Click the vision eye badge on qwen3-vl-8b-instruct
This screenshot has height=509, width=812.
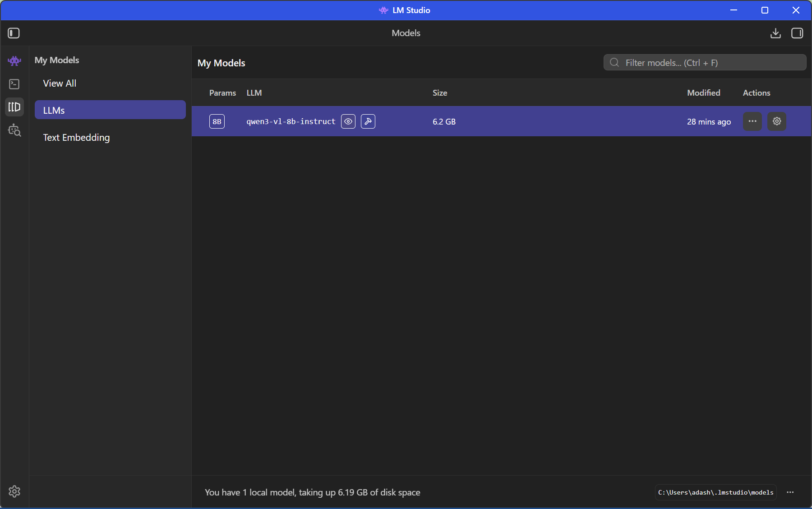(x=348, y=121)
